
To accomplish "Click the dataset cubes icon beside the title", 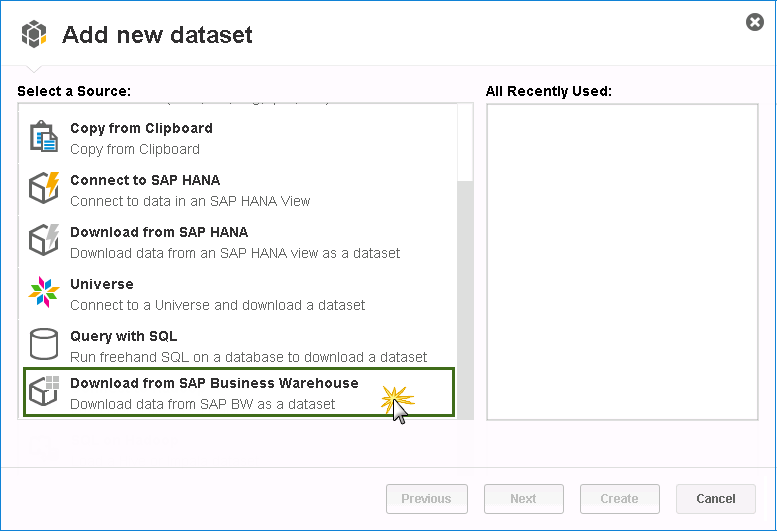I will [34, 34].
